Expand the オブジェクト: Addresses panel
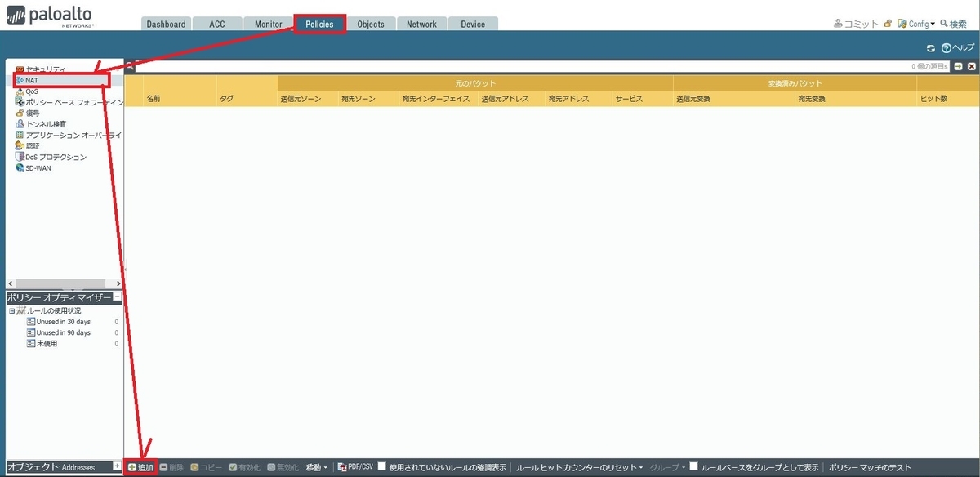 [x=118, y=466]
